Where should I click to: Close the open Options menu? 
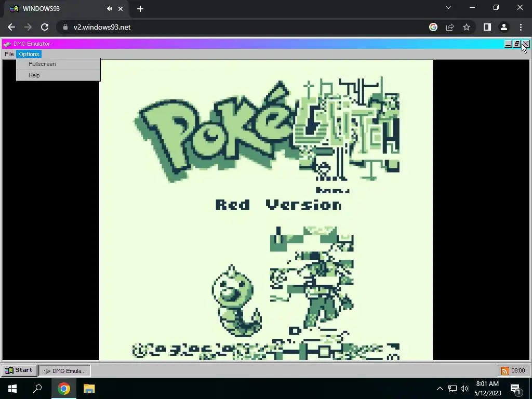29,54
